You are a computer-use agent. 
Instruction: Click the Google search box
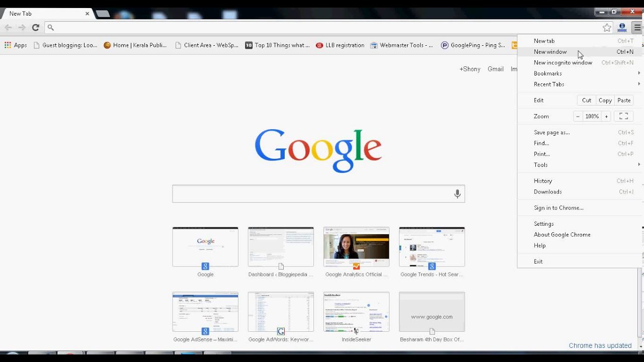tap(318, 194)
